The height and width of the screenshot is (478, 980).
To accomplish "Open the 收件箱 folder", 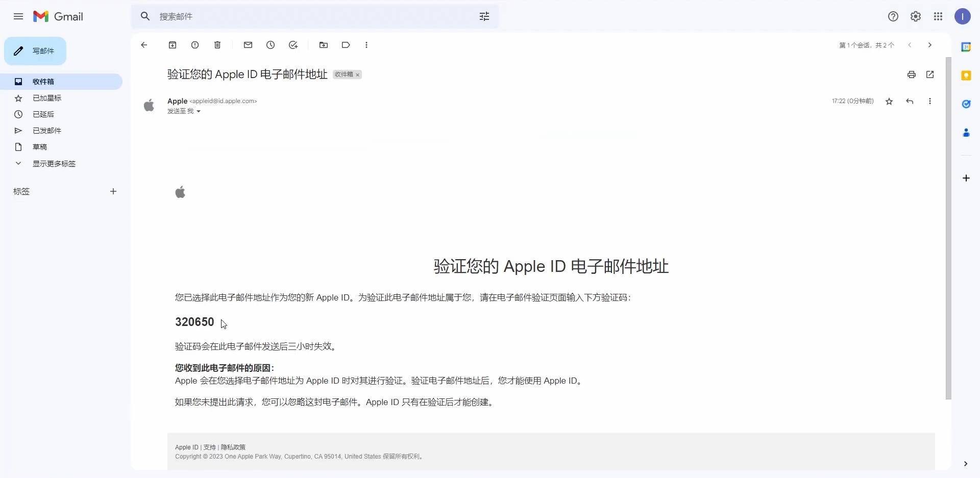I will [x=61, y=82].
